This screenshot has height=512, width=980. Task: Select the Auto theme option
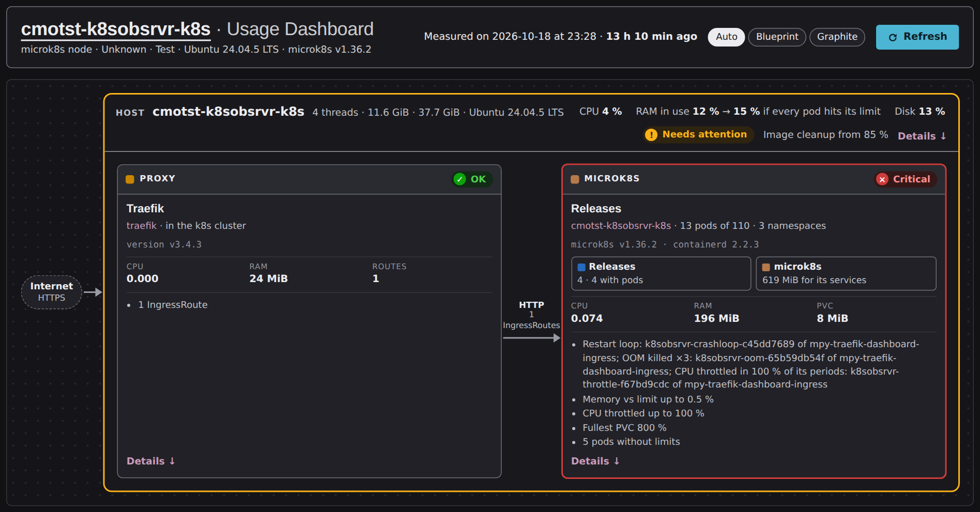pyautogui.click(x=726, y=37)
